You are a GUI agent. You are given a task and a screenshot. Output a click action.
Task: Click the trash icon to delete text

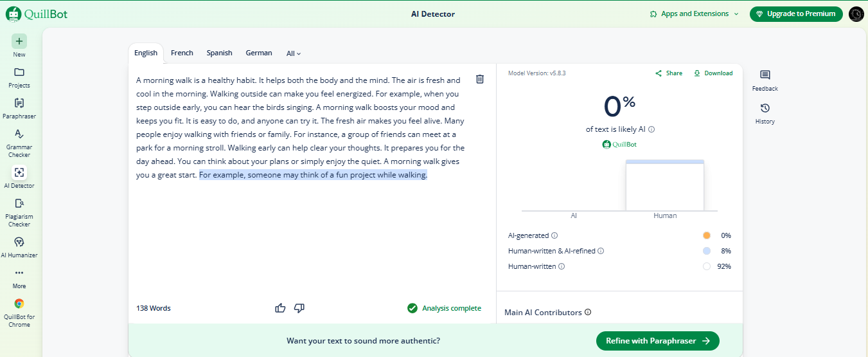[x=480, y=79]
